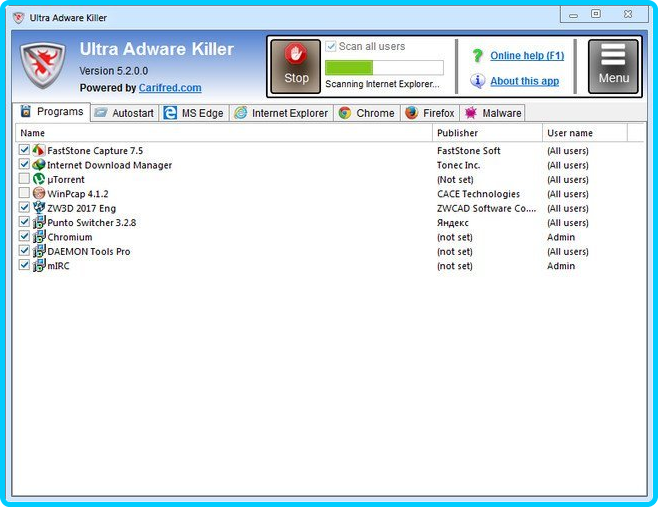This screenshot has height=507, width=658.
Task: Switch to the Programs tab
Action: [x=51, y=112]
